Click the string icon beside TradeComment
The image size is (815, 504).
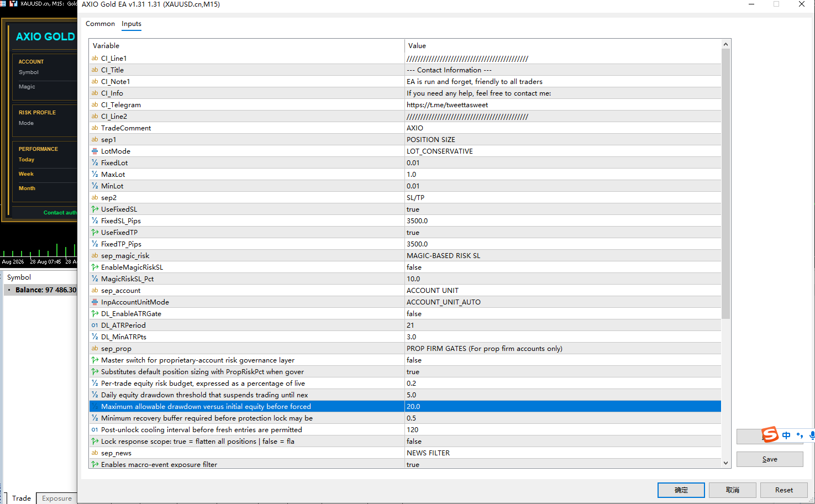click(x=95, y=128)
